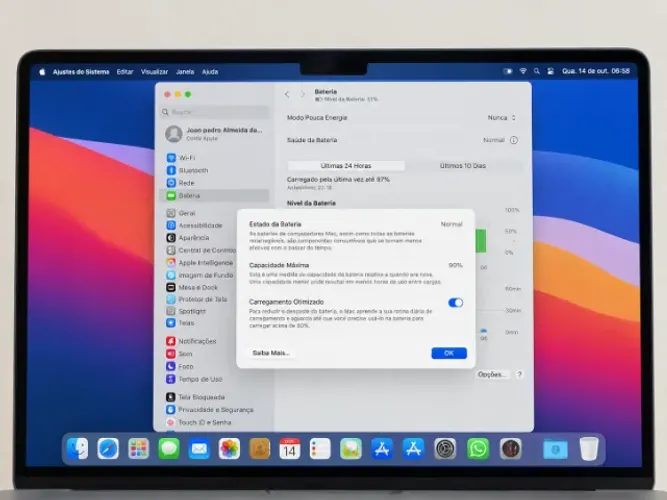Switch to the Últimos 10 Dias tab

[463, 166]
